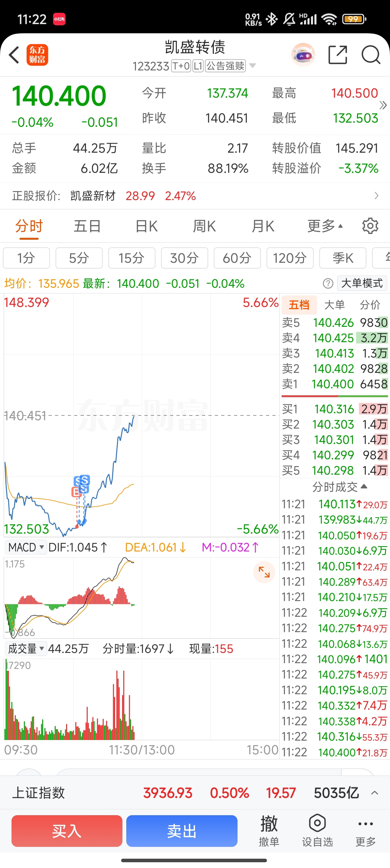This screenshot has width=390, height=868.
Task: Collapse the 分时成交 list
Action: [339, 487]
